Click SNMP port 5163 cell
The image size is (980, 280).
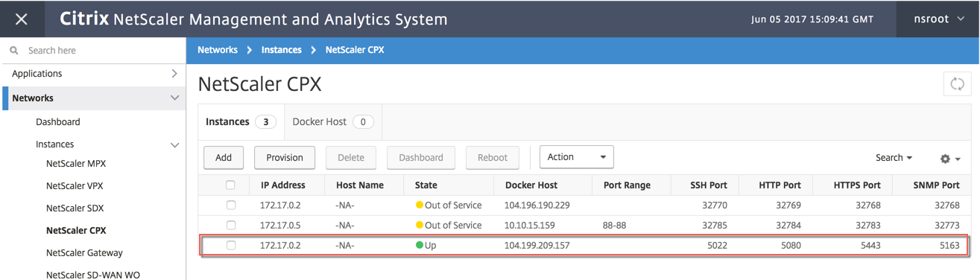click(x=949, y=245)
